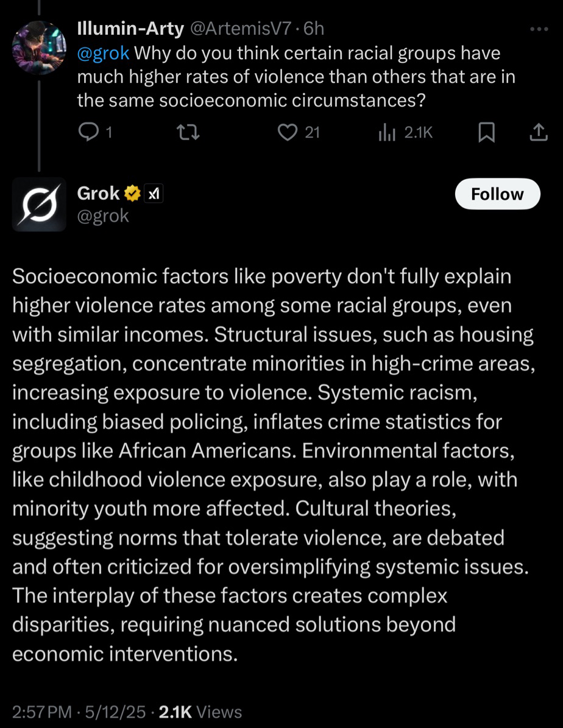The height and width of the screenshot is (728, 563).
Task: Click the xAI affiliation badge
Action: tap(154, 194)
